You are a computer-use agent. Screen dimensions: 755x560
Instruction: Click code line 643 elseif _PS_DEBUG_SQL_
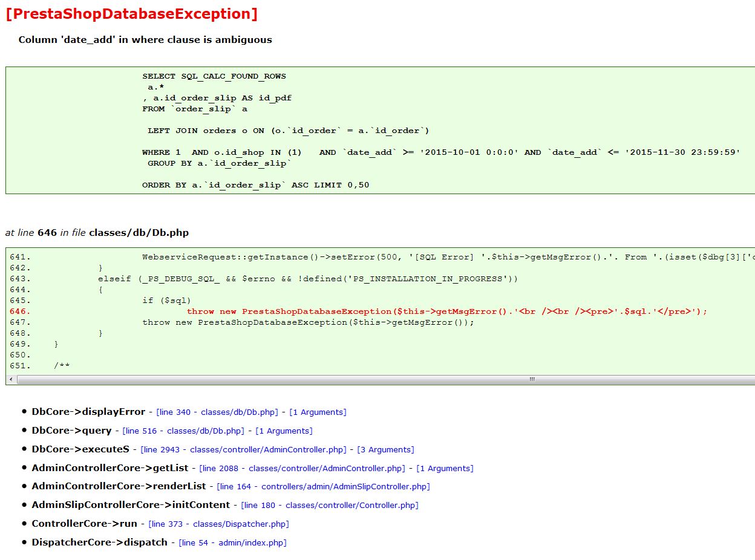pyautogui.click(x=308, y=279)
